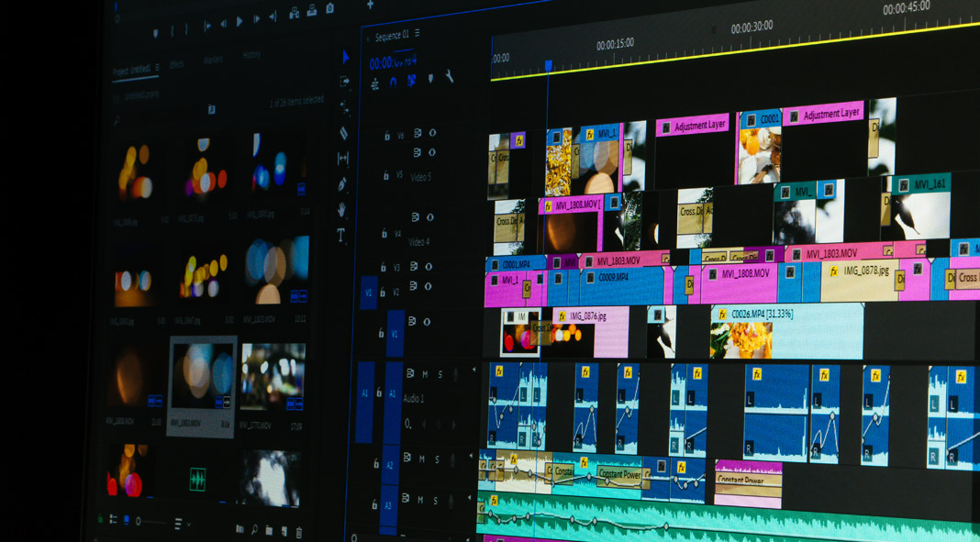Click the timeline playhead timecode field
The width and height of the screenshot is (980, 542).
(x=393, y=61)
